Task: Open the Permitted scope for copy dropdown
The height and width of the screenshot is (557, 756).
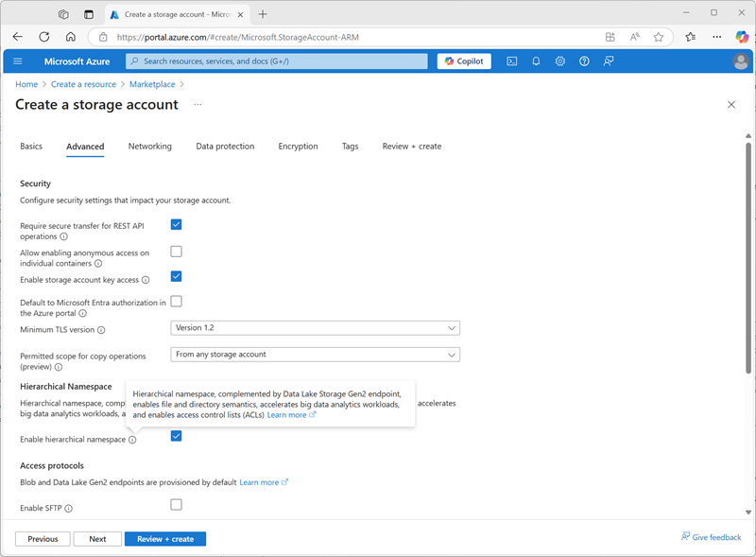Action: (315, 355)
